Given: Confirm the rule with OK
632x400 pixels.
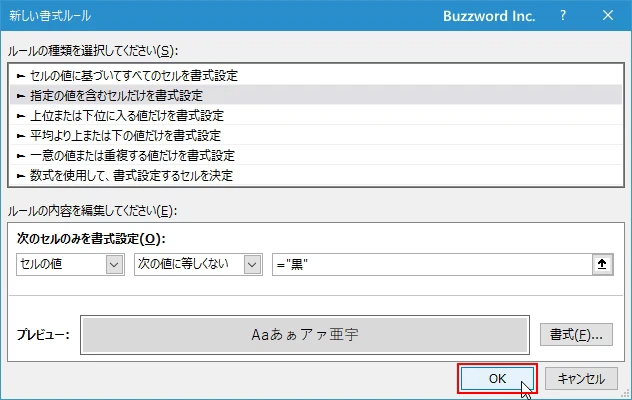Looking at the screenshot, I should [497, 379].
